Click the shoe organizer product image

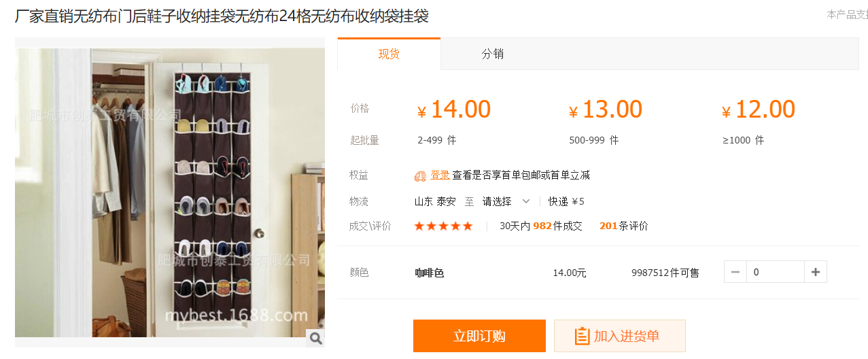170,192
